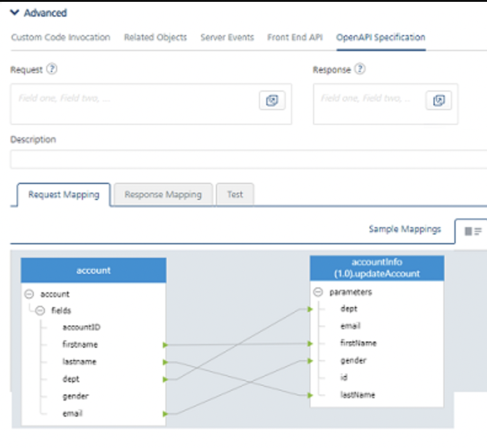Open the Test tab
The width and height of the screenshot is (487, 448).
[x=235, y=194]
